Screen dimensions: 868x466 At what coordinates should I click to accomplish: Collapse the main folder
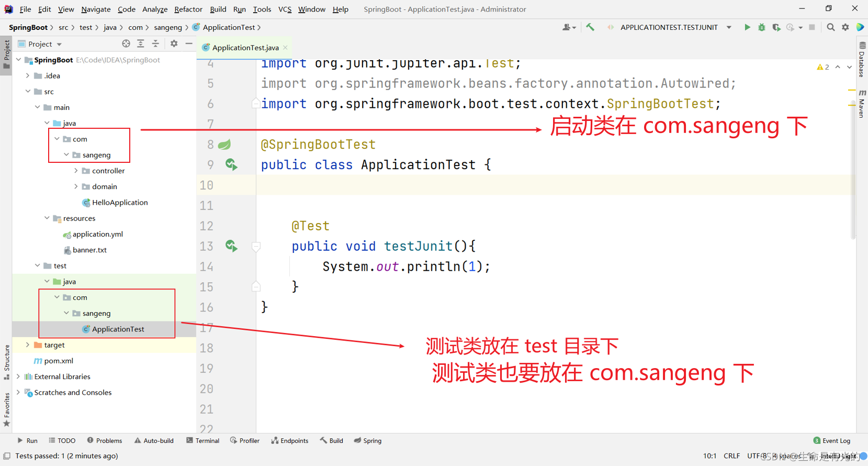click(x=38, y=107)
